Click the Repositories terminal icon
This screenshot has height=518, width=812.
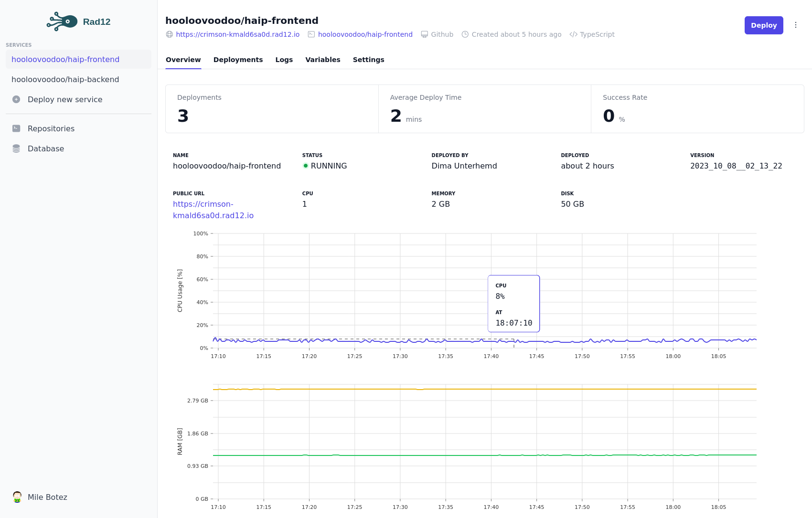(16, 128)
